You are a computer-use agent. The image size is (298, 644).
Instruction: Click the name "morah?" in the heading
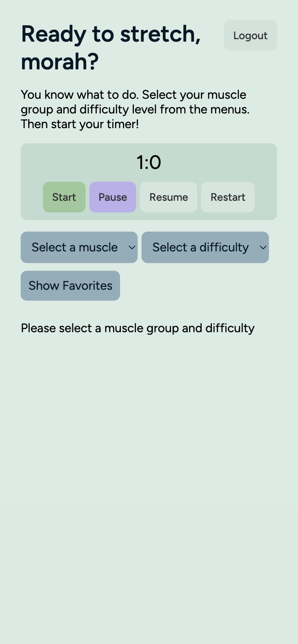[x=60, y=62]
